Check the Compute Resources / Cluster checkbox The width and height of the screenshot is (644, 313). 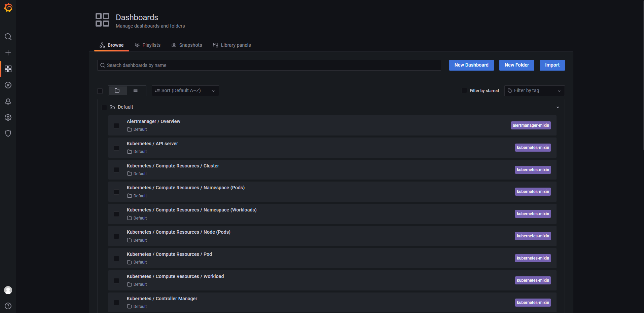point(116,170)
